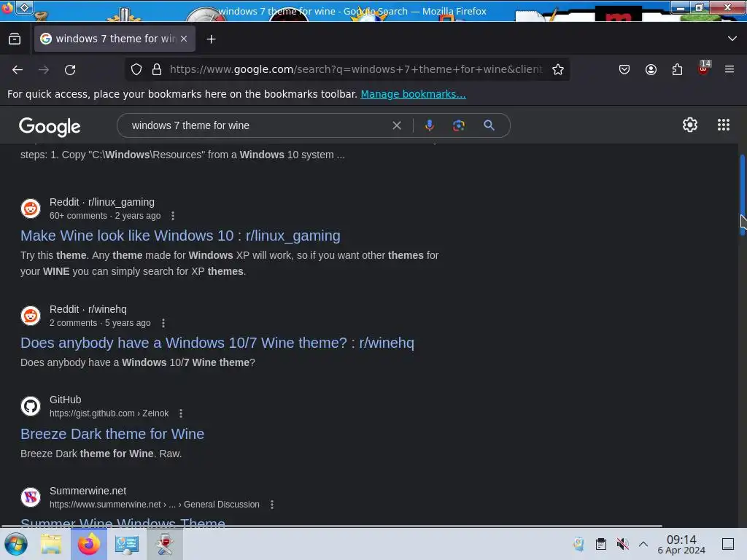This screenshot has height=560, width=747.
Task: Close the 'windows 7 theme for wine' tab
Action: tap(184, 39)
